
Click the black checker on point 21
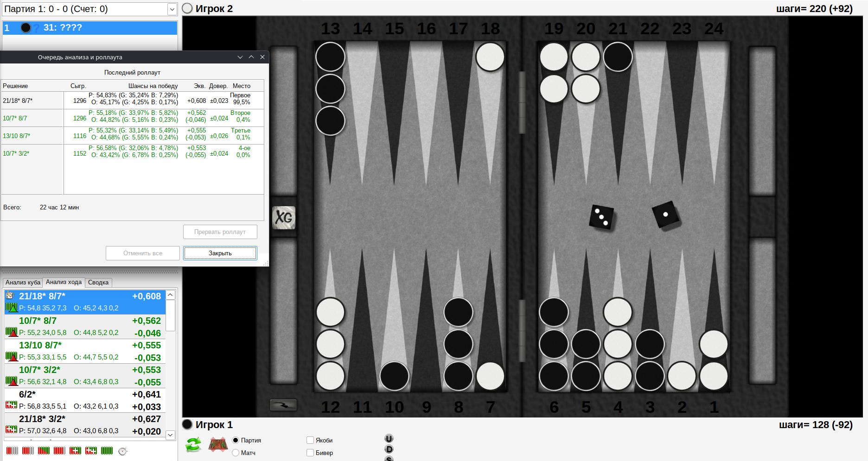(x=618, y=57)
